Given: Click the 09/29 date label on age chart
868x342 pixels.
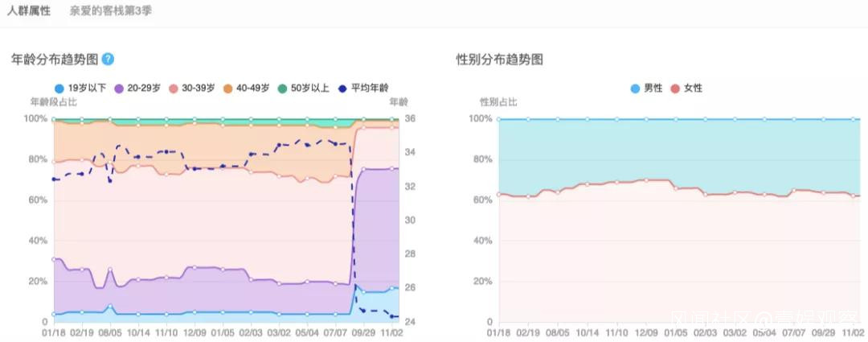Looking at the screenshot, I should (363, 332).
